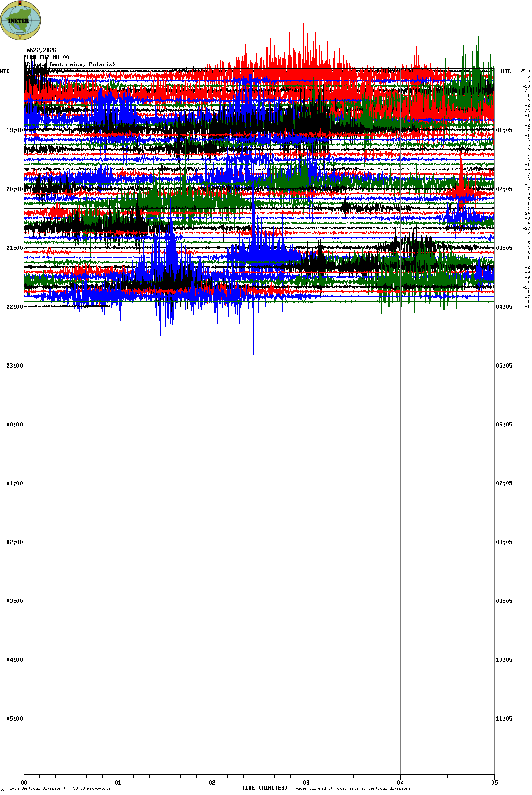Select the 19:00 local time marker
532x795 pixels.
(14, 130)
